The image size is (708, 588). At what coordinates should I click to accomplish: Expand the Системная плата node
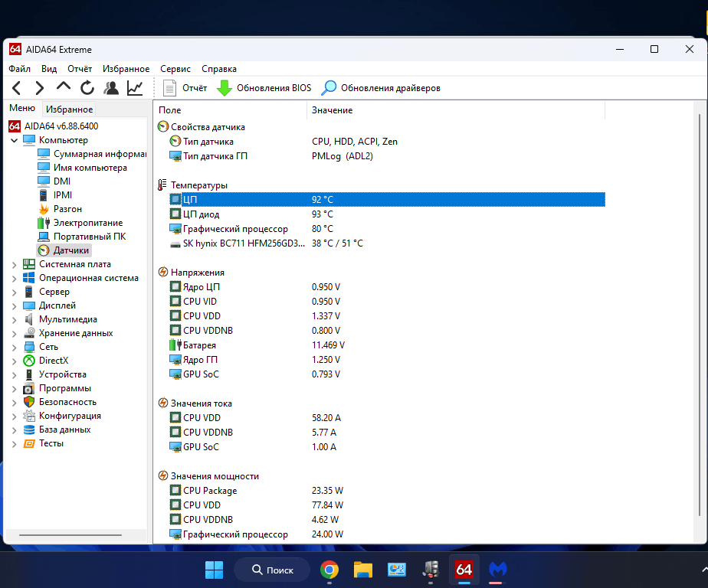pos(14,264)
